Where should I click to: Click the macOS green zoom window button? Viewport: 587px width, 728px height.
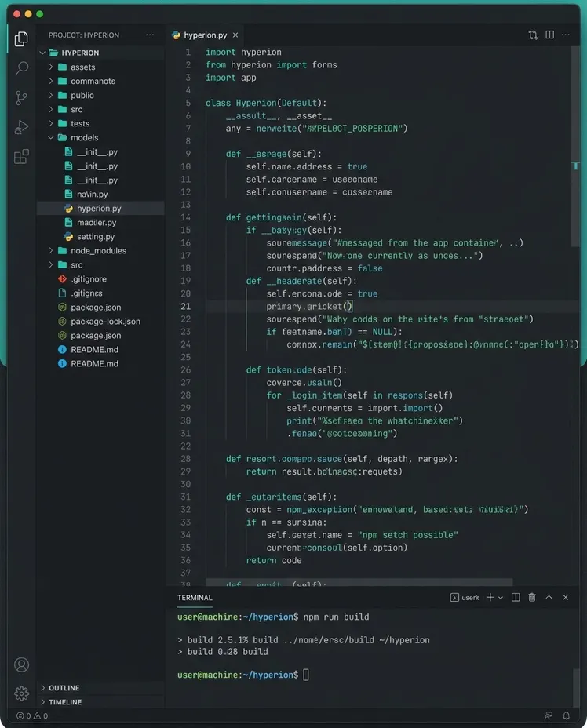coord(40,14)
